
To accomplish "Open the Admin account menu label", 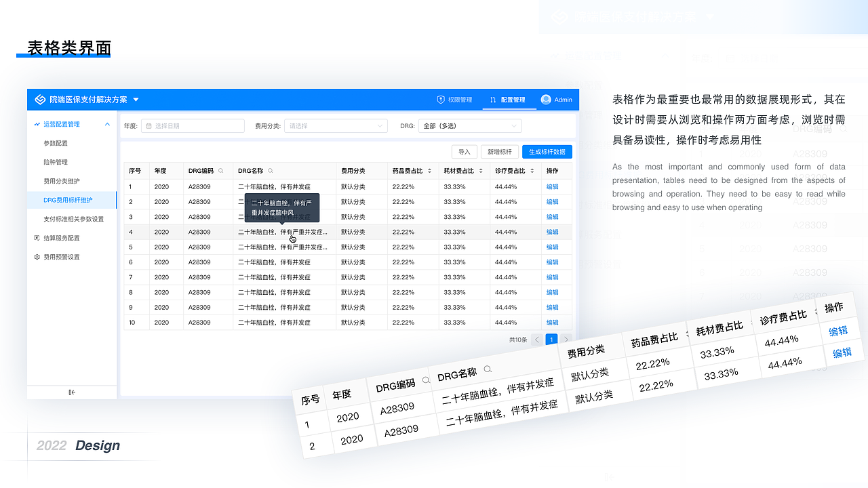I will coord(563,100).
